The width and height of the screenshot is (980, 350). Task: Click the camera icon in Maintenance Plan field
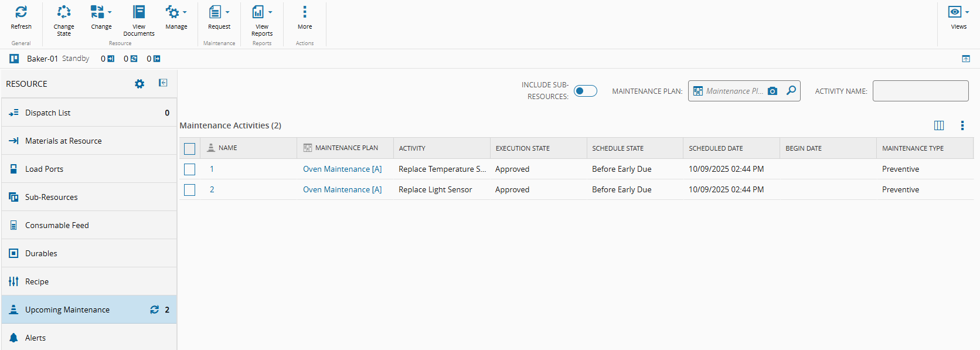pos(773,91)
